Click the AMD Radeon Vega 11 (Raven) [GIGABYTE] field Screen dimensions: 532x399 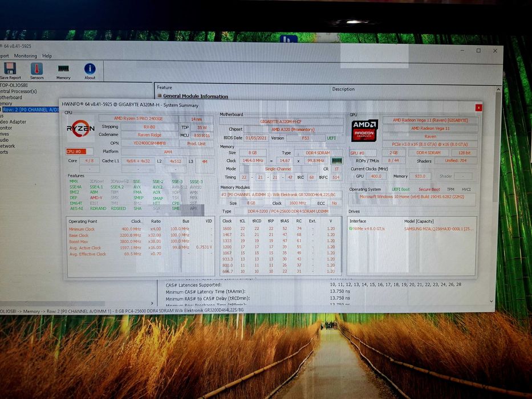(430, 120)
